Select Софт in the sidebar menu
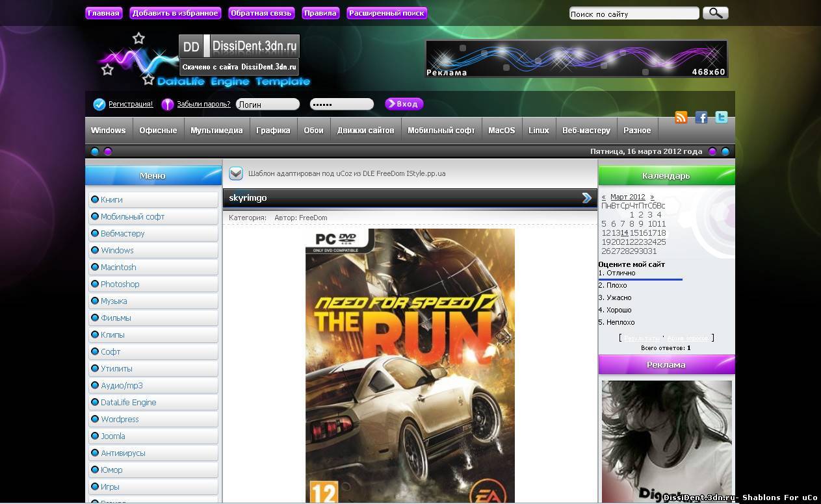The image size is (821, 504). (x=153, y=351)
